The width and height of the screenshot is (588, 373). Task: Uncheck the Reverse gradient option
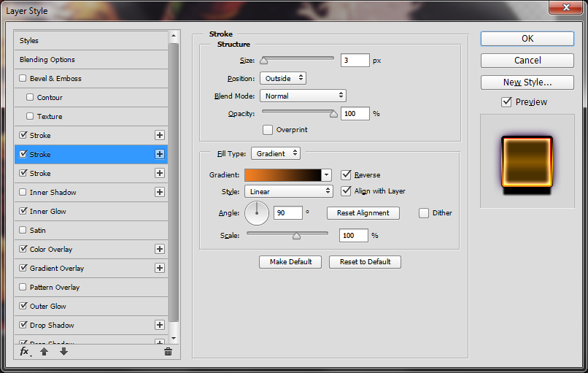click(346, 175)
